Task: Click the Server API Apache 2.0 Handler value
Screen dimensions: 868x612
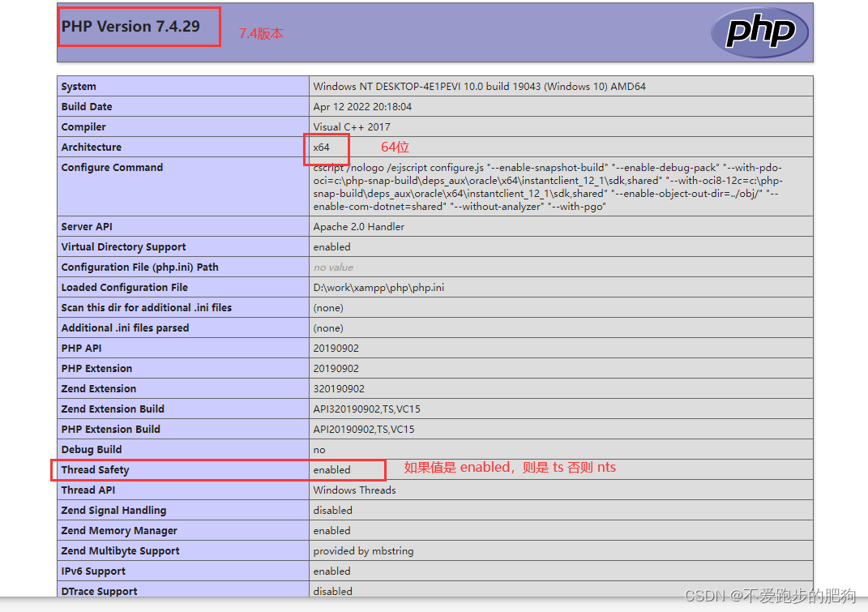Action: coord(354,226)
